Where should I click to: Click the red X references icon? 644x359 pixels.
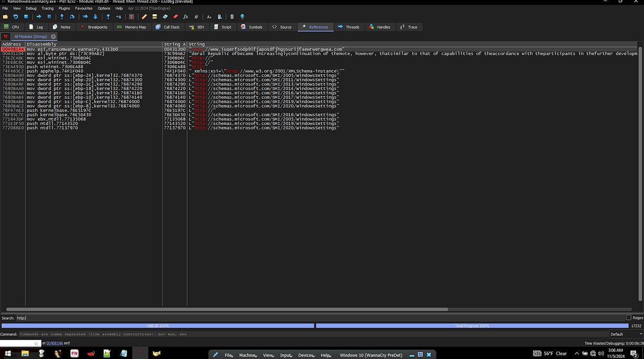tap(5, 36)
